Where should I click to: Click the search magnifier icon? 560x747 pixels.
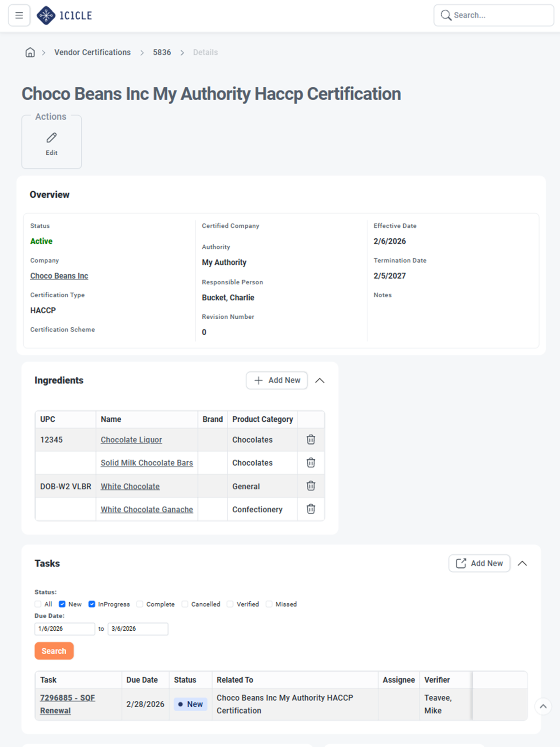(446, 15)
